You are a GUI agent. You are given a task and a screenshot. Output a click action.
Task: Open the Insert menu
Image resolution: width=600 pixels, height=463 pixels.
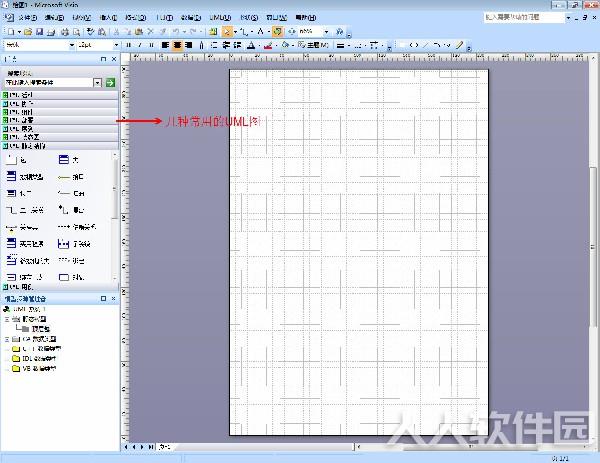point(108,18)
